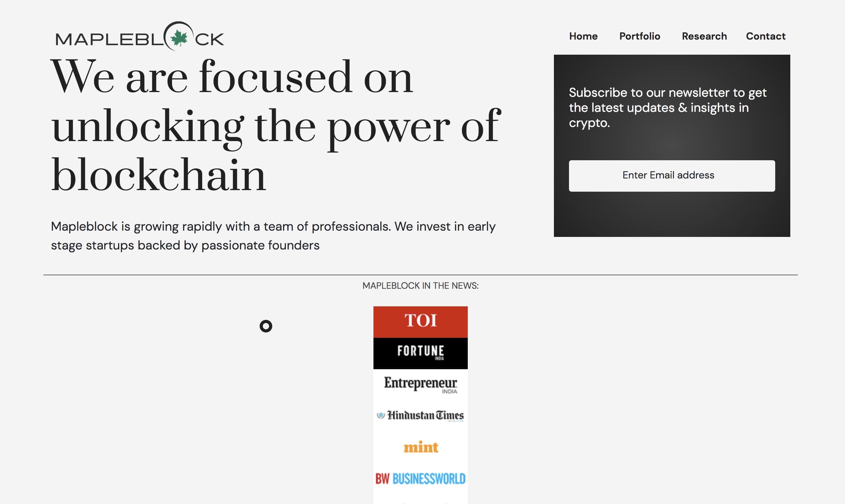Image resolution: width=845 pixels, height=504 pixels.
Task: Click the red TOI news logo
Action: 420,322
